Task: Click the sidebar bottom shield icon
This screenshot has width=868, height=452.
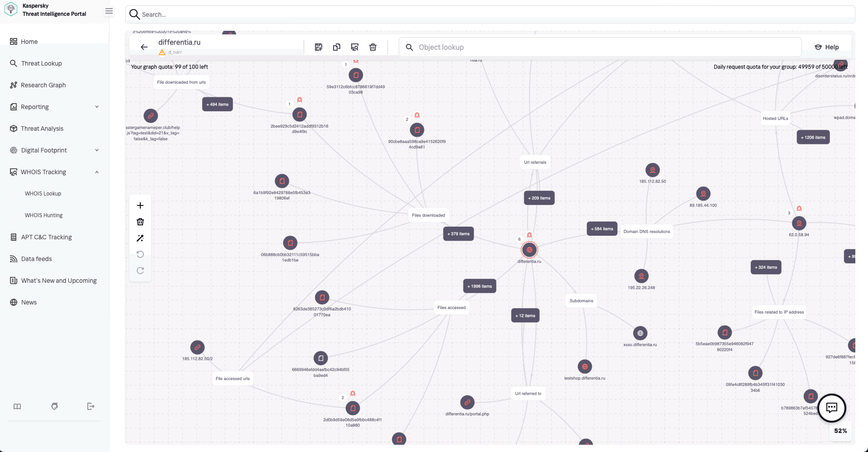Action: click(54, 406)
